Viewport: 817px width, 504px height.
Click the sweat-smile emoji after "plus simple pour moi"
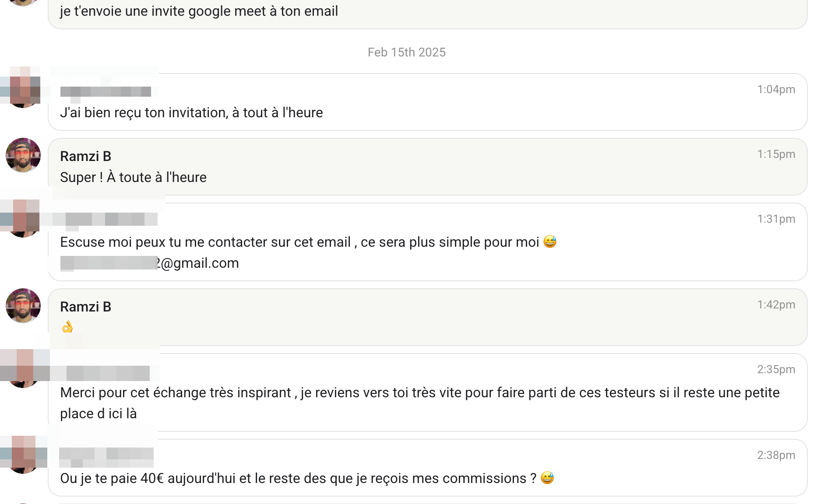click(x=550, y=241)
